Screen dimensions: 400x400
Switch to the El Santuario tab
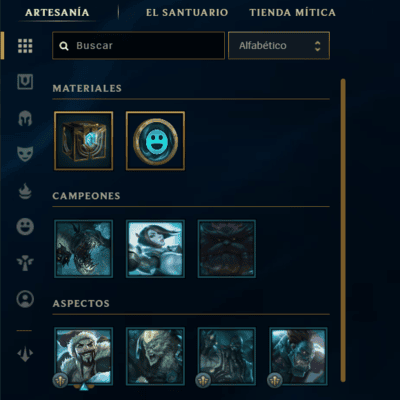187,13
